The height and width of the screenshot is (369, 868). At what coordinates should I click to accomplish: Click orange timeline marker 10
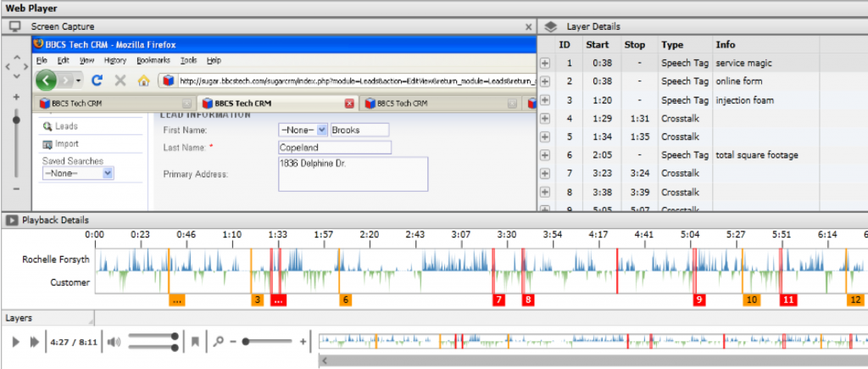[x=752, y=300]
